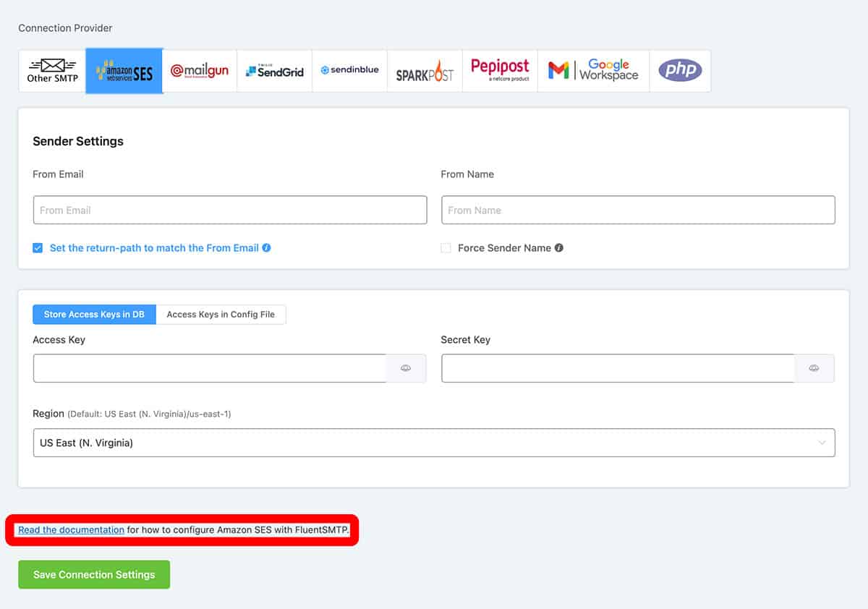Choose the Mailgun provider logo

tap(200, 71)
